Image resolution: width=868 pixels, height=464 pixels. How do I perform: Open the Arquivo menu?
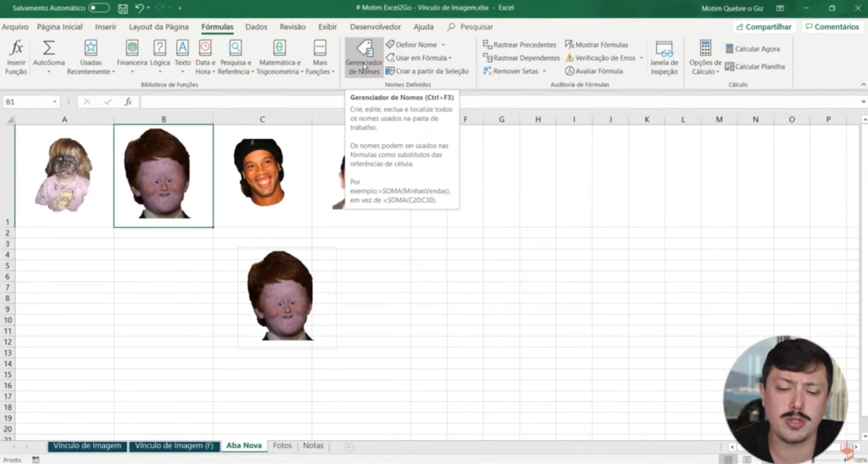click(15, 26)
